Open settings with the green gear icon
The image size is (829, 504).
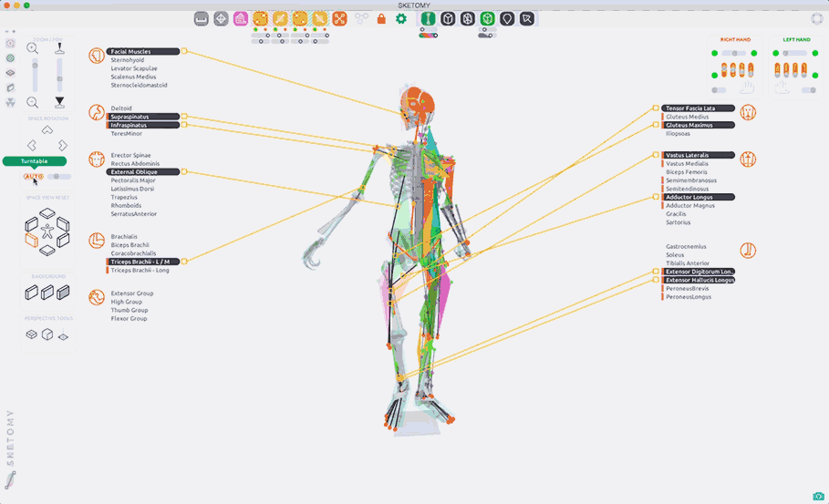click(400, 18)
